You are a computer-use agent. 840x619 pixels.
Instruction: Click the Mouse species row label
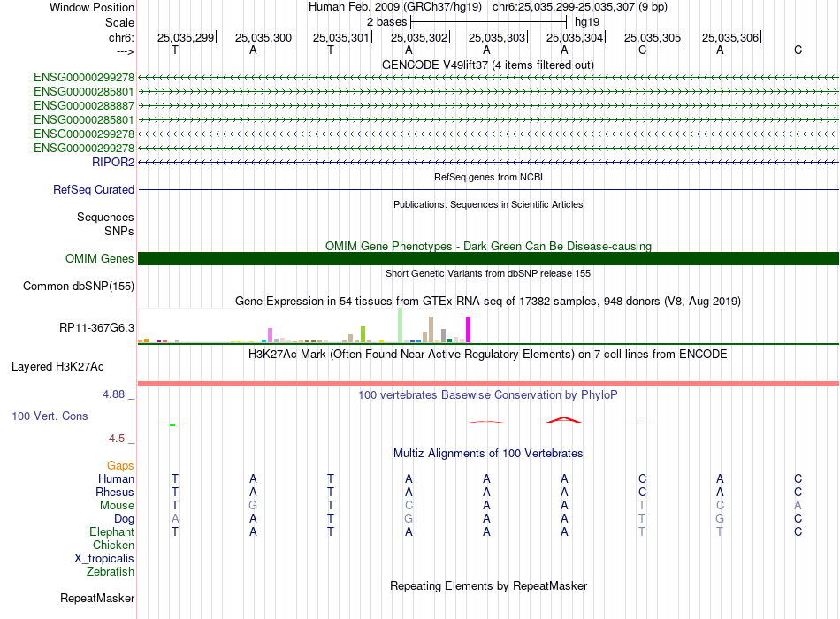[x=118, y=506]
